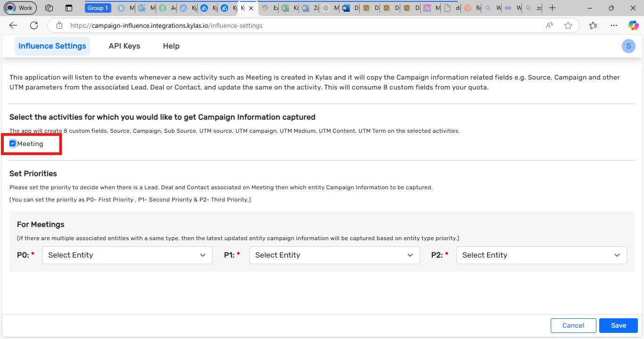The height and width of the screenshot is (339, 644).
Task: Click the Cancel button
Action: 573,325
